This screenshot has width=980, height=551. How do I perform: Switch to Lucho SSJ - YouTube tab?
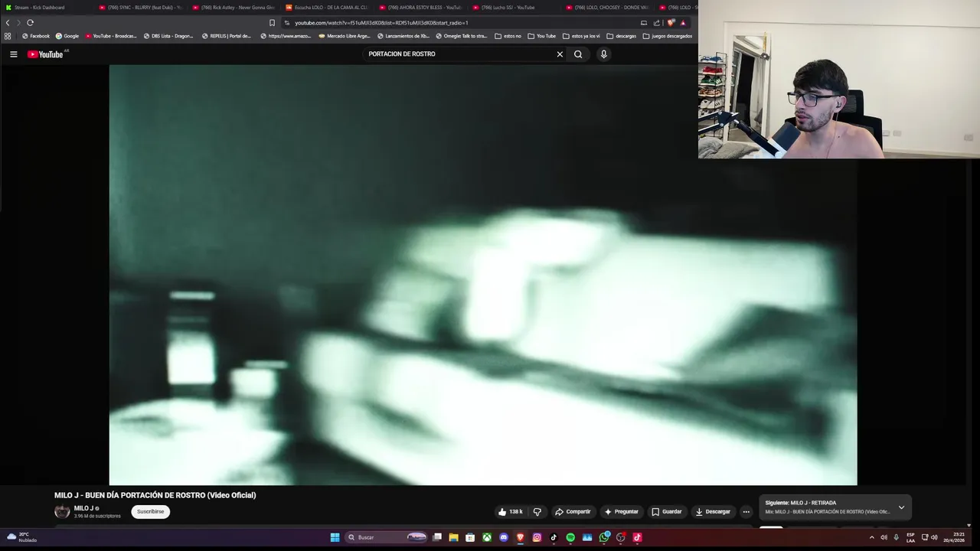[514, 8]
